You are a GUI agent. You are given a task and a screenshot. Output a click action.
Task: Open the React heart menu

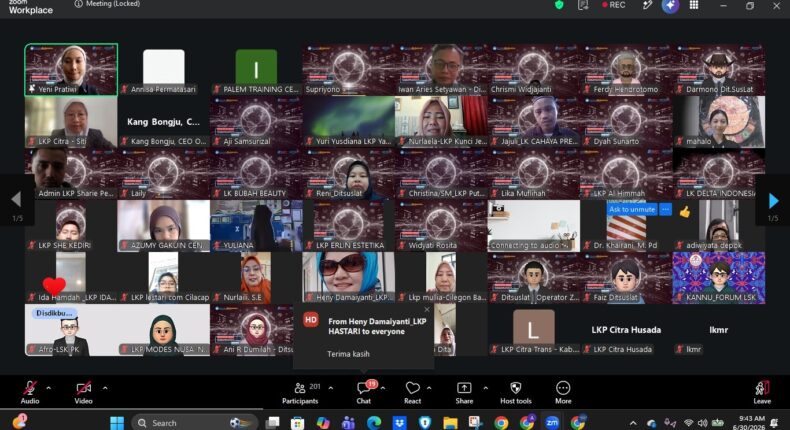[412, 393]
